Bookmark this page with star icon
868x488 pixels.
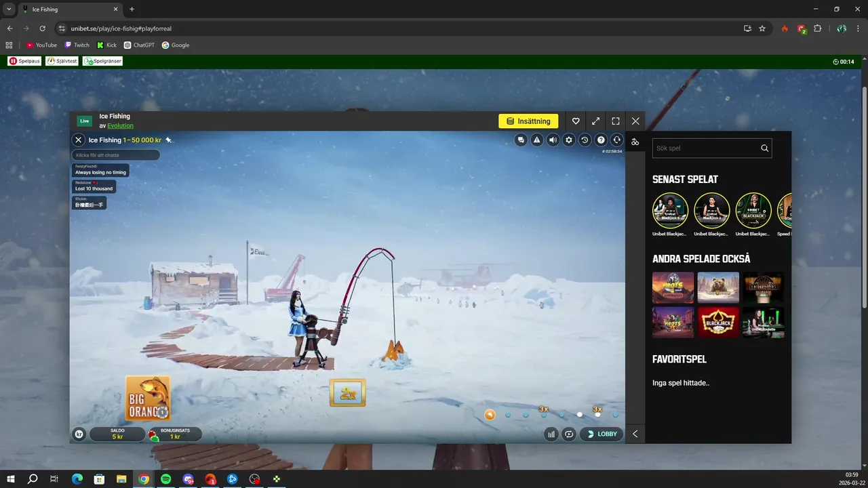click(x=762, y=28)
